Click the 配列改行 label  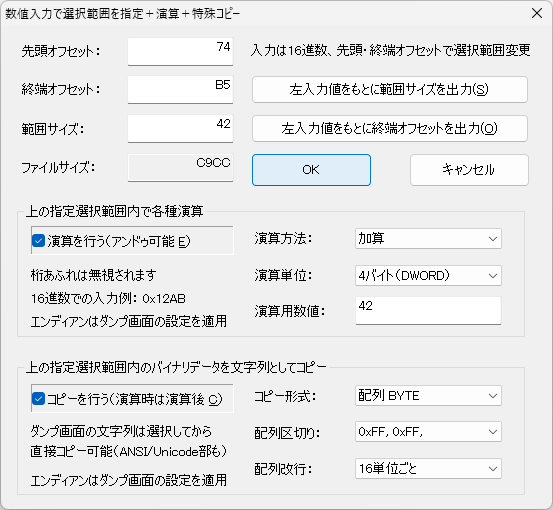pyautogui.click(x=283, y=469)
